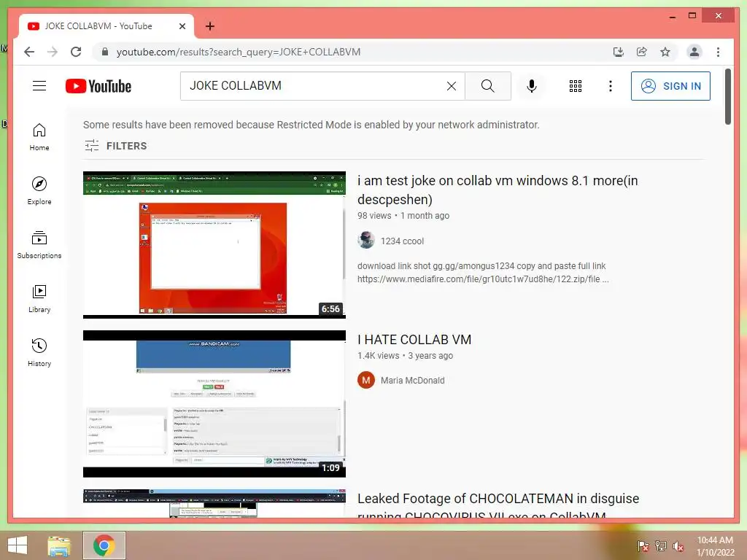
Task: Open the CHOCOLATEMAN video thumbnail
Action: [x=214, y=503]
